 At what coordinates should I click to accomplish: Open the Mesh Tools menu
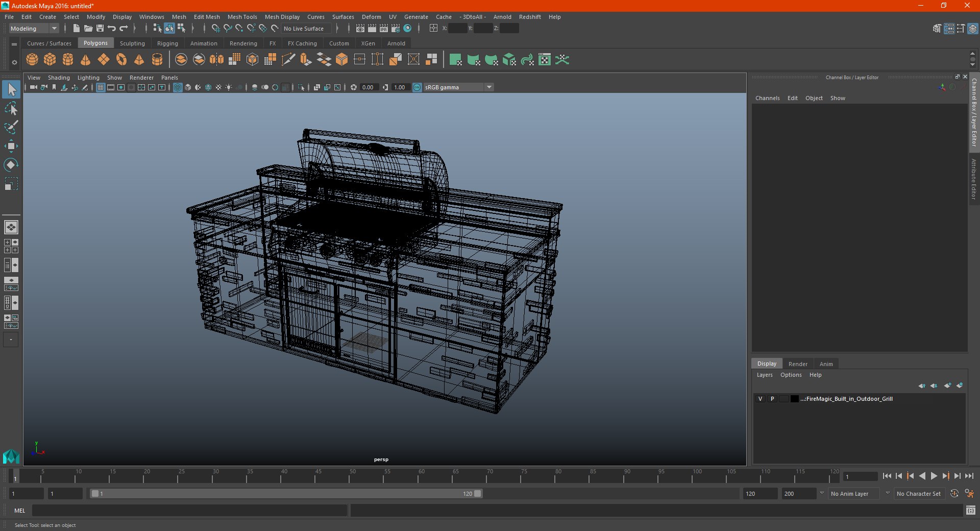click(x=242, y=17)
